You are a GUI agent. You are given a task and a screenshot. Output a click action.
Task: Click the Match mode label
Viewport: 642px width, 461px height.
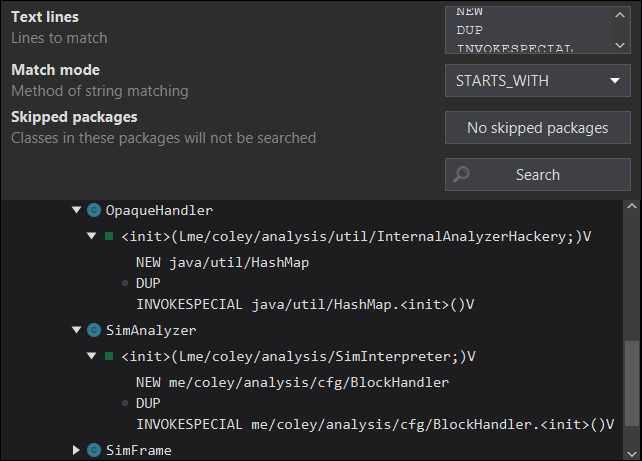(x=55, y=70)
